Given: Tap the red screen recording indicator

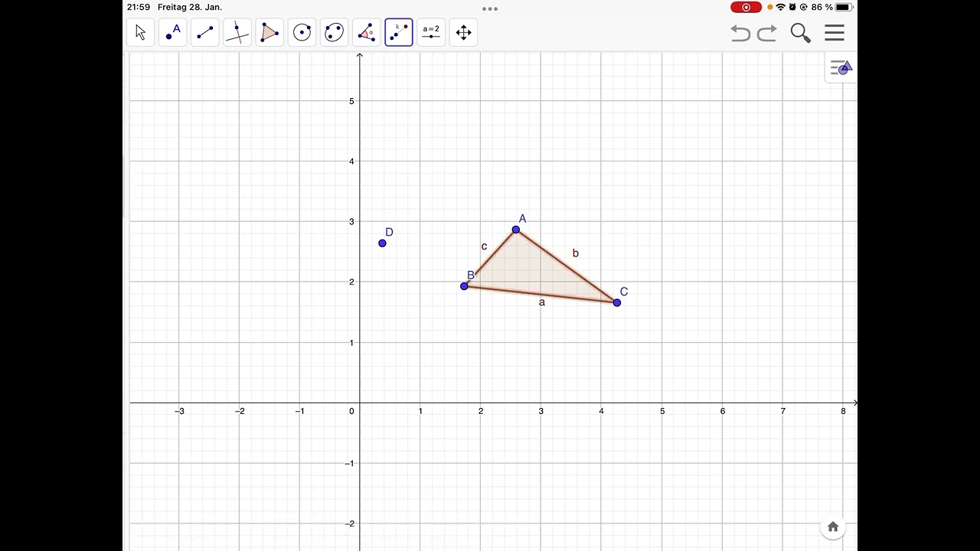Looking at the screenshot, I should point(746,7).
